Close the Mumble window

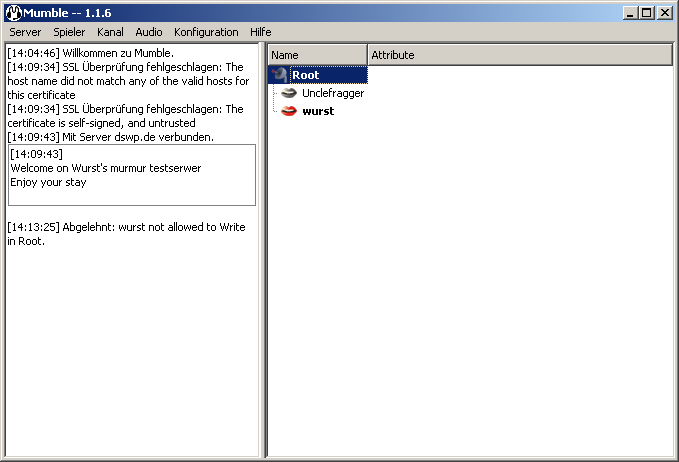pyautogui.click(x=664, y=13)
